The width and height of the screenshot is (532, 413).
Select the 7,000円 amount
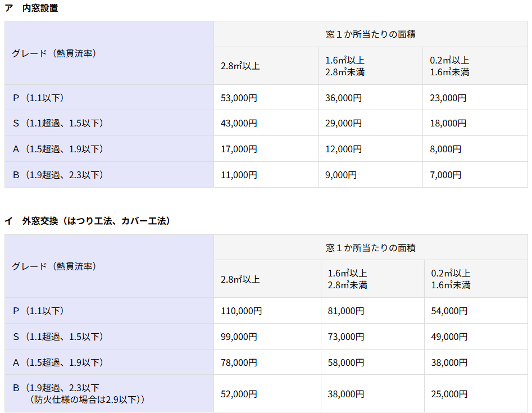pyautogui.click(x=445, y=175)
